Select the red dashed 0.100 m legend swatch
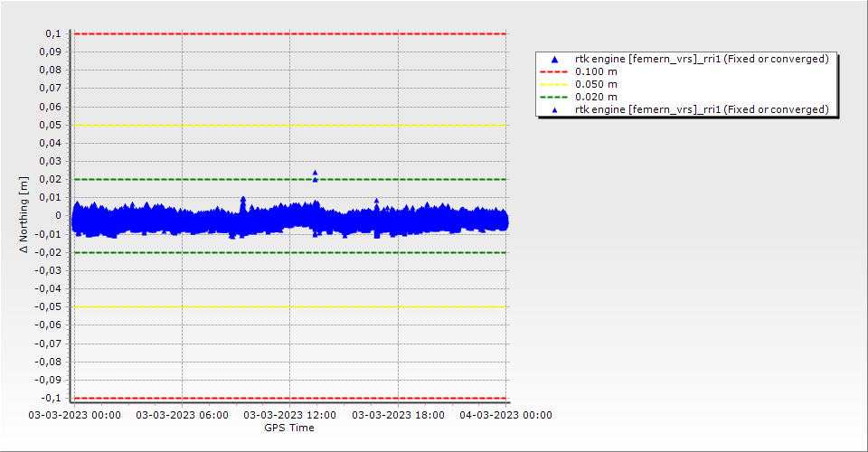 555,71
